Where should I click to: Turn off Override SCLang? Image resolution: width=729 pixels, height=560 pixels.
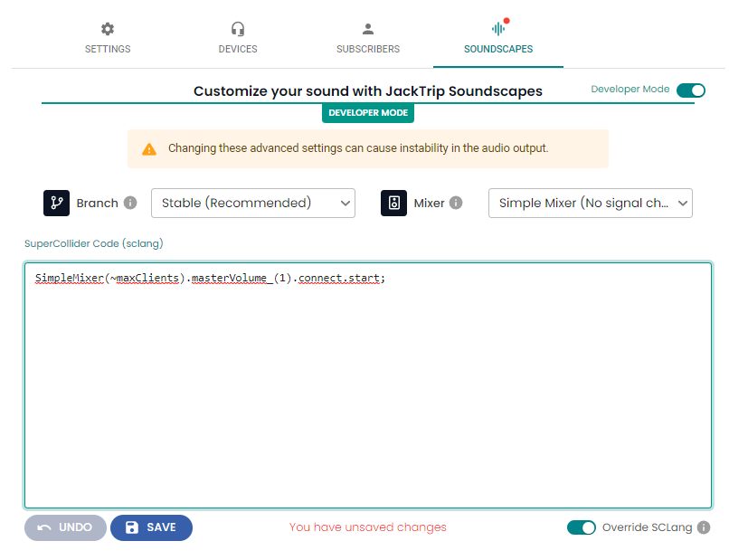pyautogui.click(x=582, y=527)
